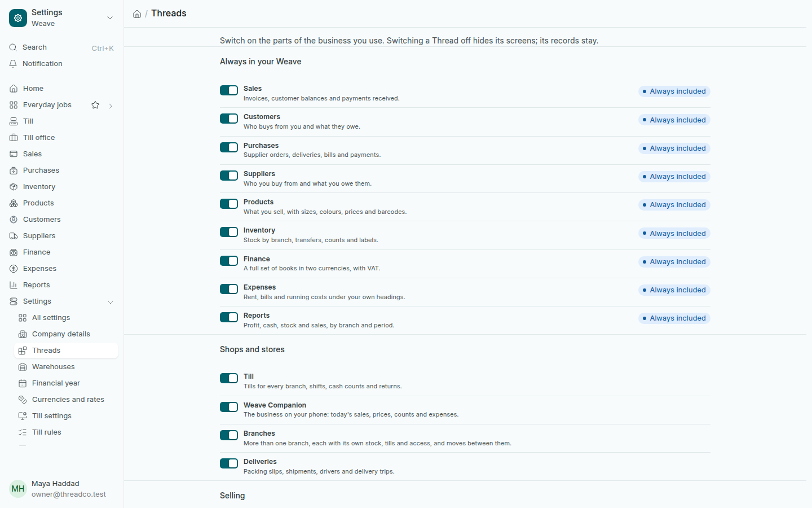This screenshot has width=812, height=508.
Task: Click Always included badge for Reports
Action: pos(674,318)
